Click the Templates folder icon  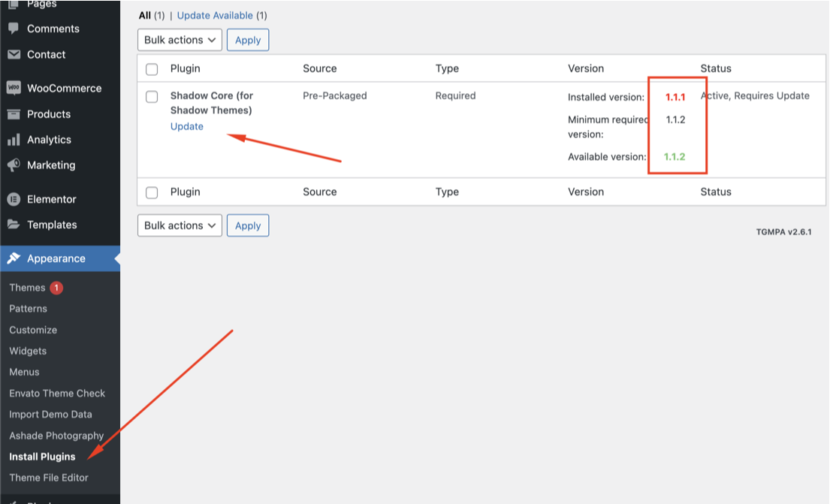coord(14,225)
